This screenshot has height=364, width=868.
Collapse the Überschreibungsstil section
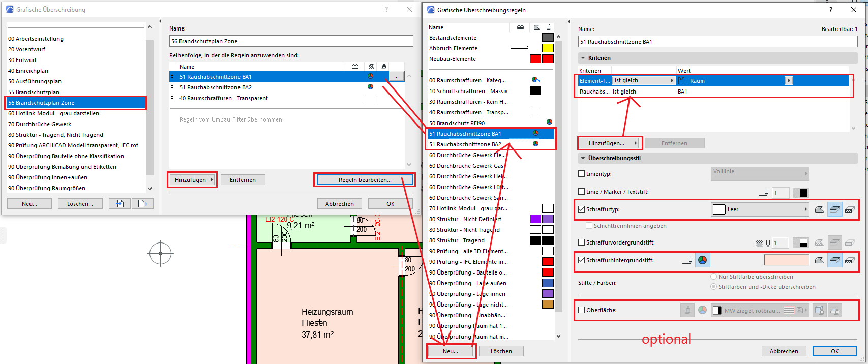[x=582, y=158]
